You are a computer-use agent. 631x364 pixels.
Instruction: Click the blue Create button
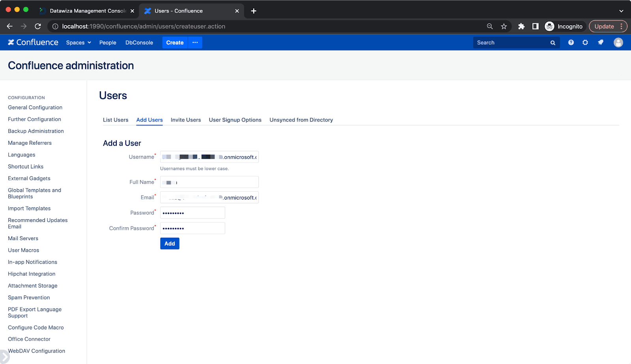pos(175,42)
